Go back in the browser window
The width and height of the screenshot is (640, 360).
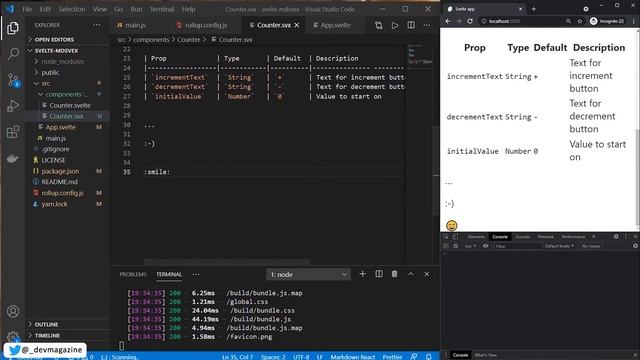[448, 21]
